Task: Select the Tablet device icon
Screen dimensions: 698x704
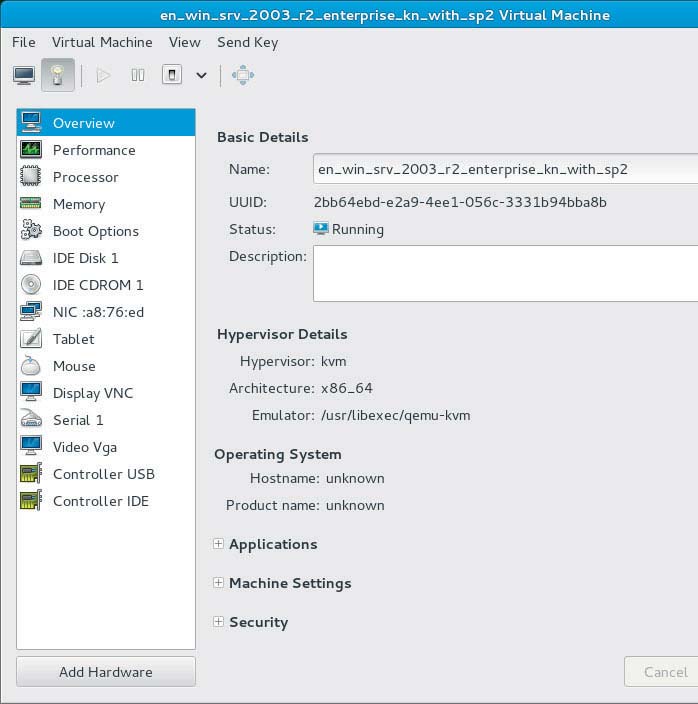Action: pos(31,339)
